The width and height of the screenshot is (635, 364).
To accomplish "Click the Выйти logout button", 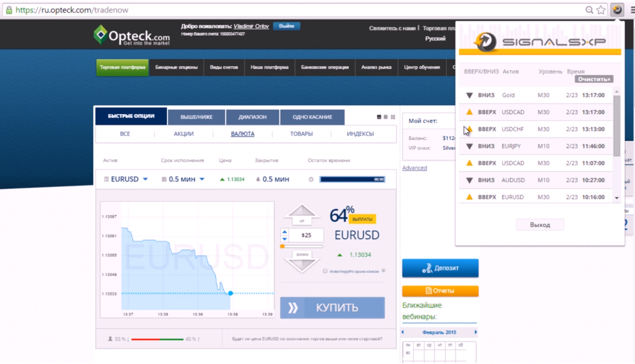I will pyautogui.click(x=287, y=26).
